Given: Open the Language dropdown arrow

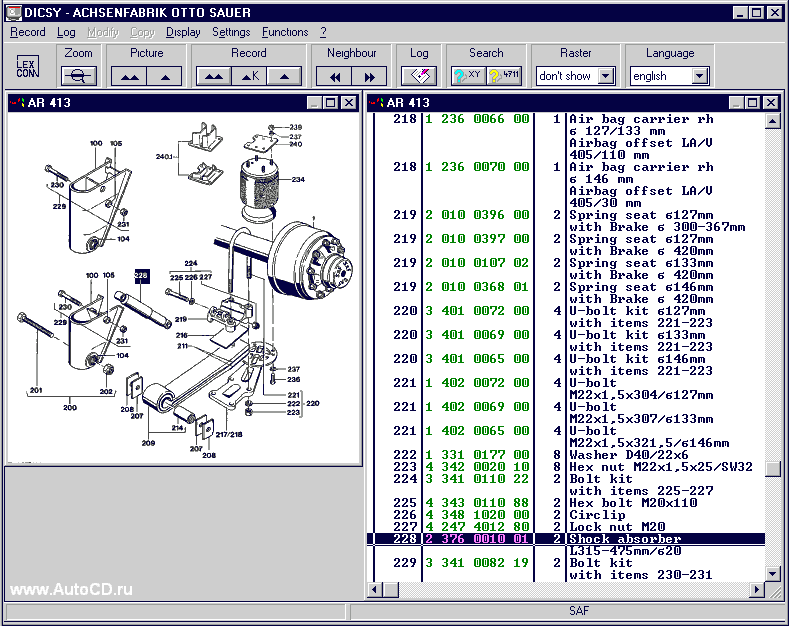Looking at the screenshot, I should [699, 76].
